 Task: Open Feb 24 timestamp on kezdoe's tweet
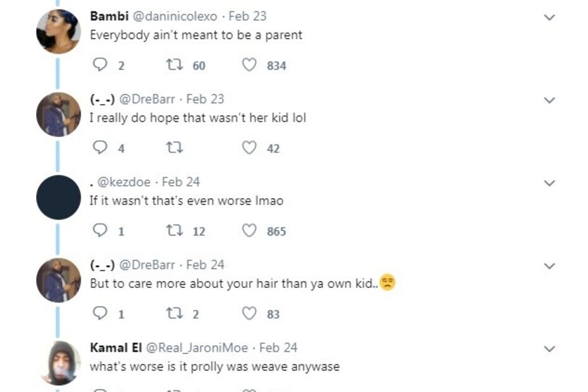point(180,182)
